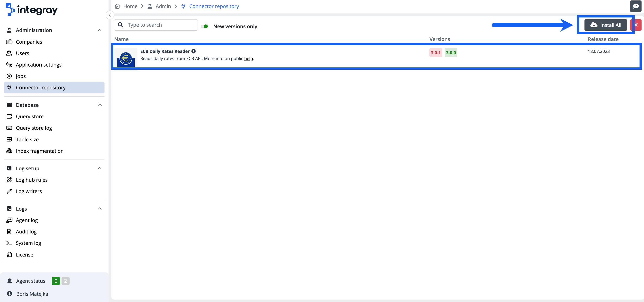644x302 pixels.
Task: Click the Home icon in breadcrumb
Action: click(117, 6)
